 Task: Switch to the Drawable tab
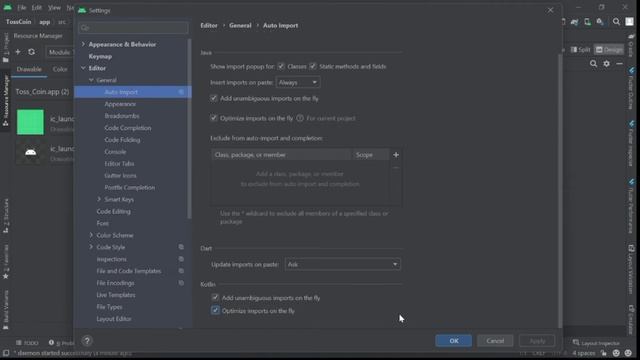point(29,69)
